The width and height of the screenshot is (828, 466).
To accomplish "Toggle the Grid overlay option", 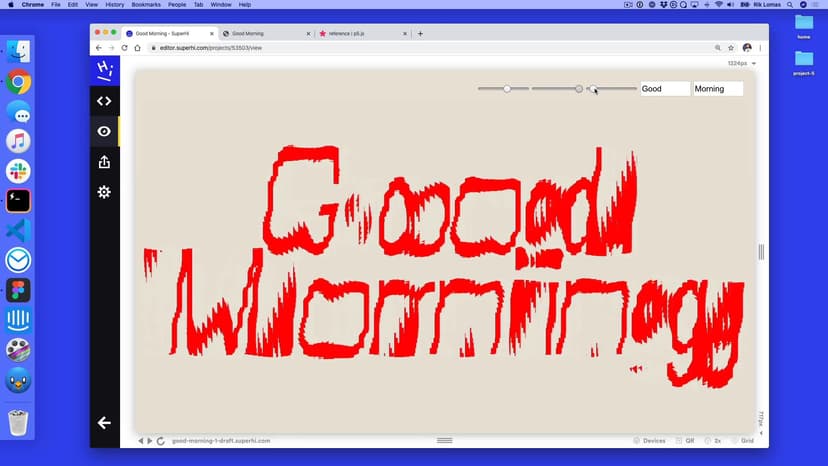I will coord(742,441).
